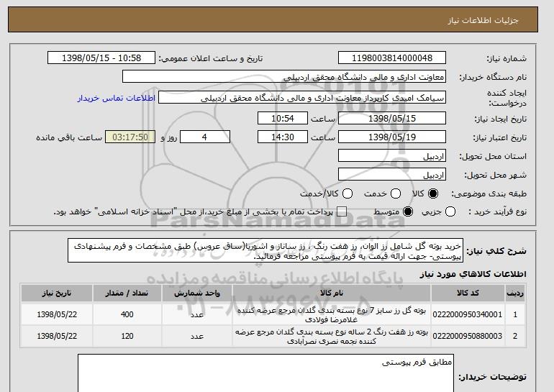Click the unit cell عدد in row 1

(197, 314)
